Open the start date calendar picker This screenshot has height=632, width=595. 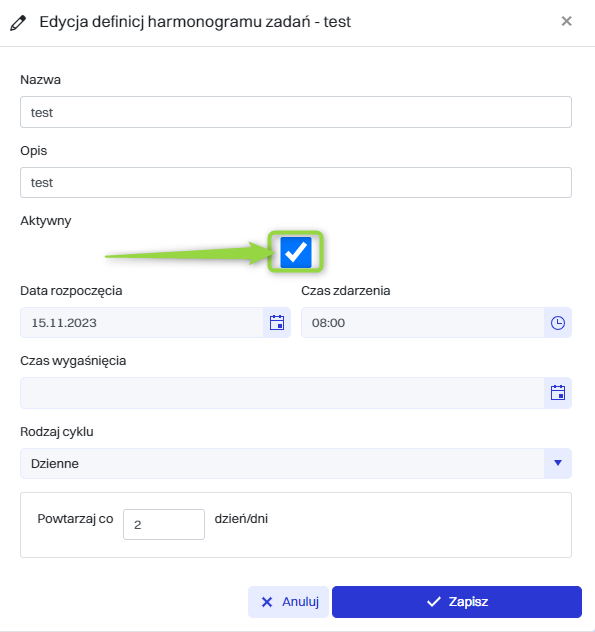tap(277, 322)
